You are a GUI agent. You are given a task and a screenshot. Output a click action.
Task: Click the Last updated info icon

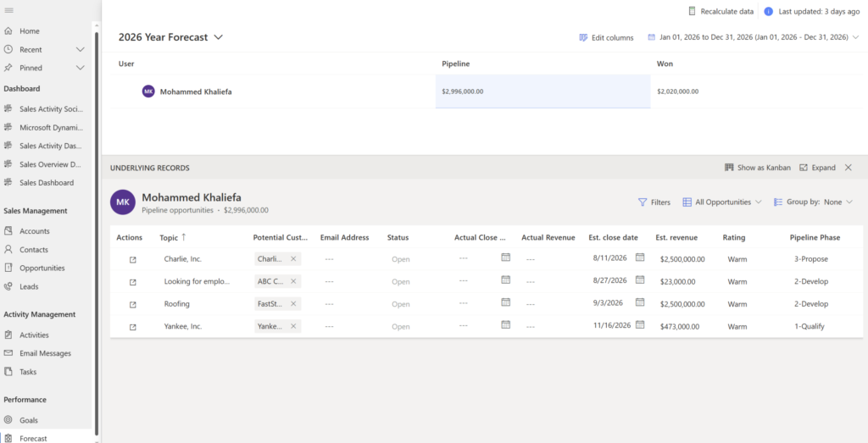[x=768, y=11]
